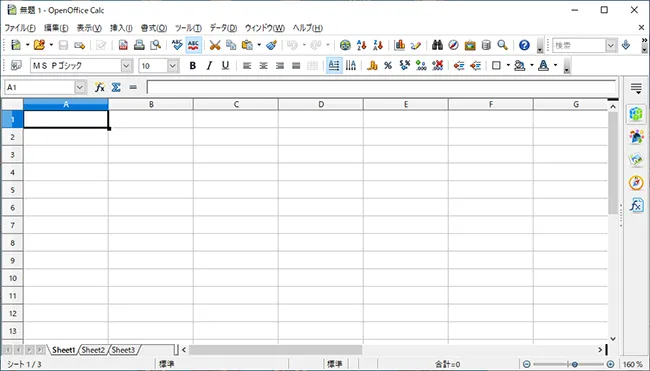Image resolution: width=650 pixels, height=371 pixels.
Task: Click the Zoom magnifying glass icon
Action: (x=502, y=45)
